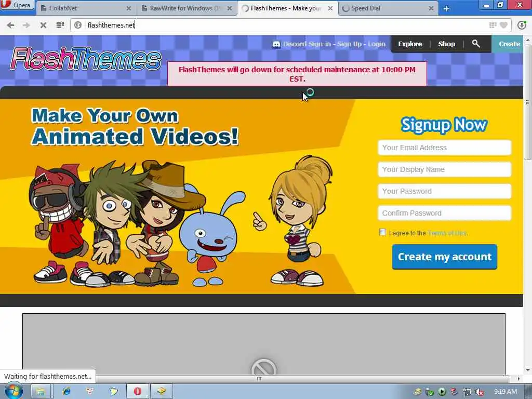This screenshot has width=532, height=399.
Task: Click the scroll down arrow
Action: [527, 370]
